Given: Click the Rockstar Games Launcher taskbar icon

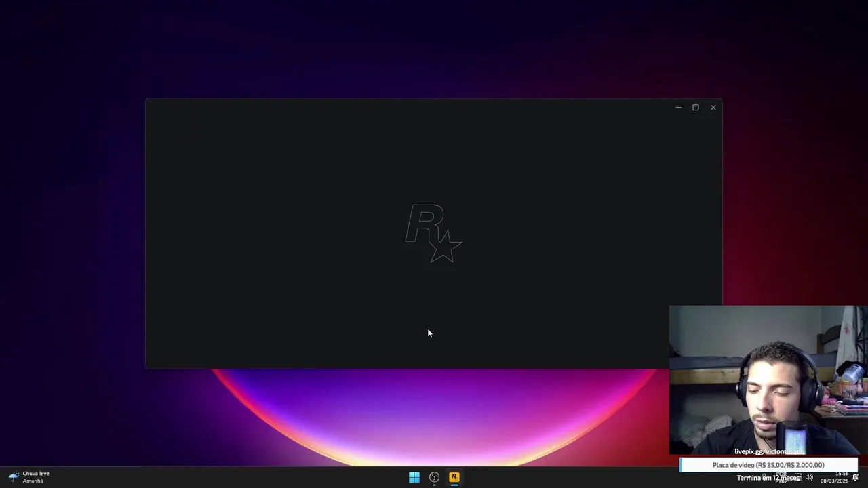Looking at the screenshot, I should (454, 477).
